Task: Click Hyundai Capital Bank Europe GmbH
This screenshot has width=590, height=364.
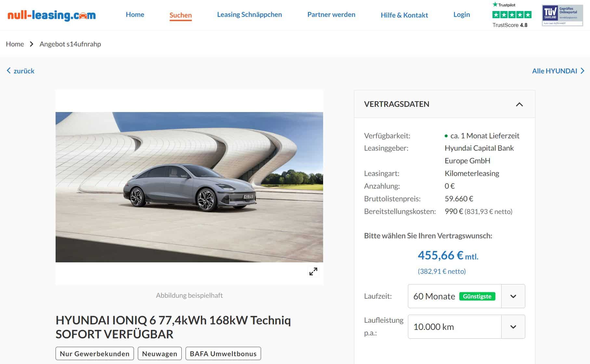Action: (479, 154)
